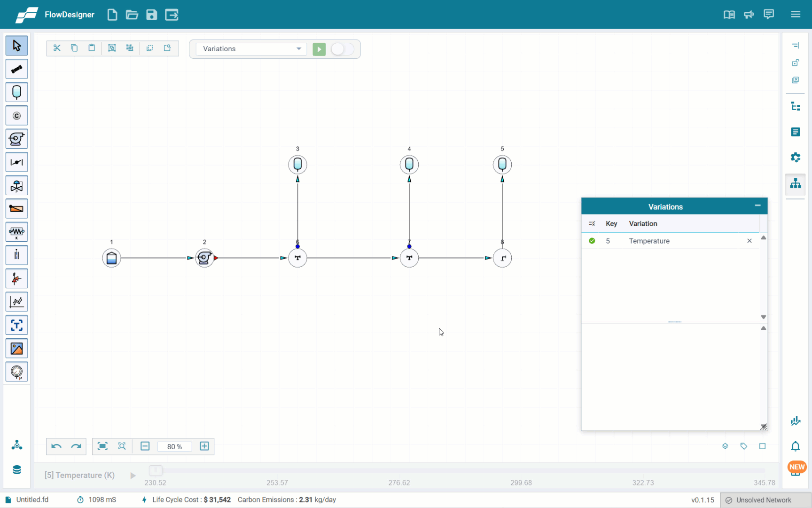812x508 pixels.
Task: Click the cut scissors icon
Action: (57, 48)
